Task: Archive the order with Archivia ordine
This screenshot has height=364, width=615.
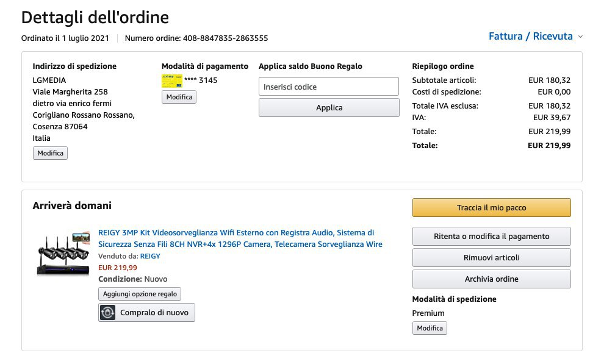Action: coord(491,279)
